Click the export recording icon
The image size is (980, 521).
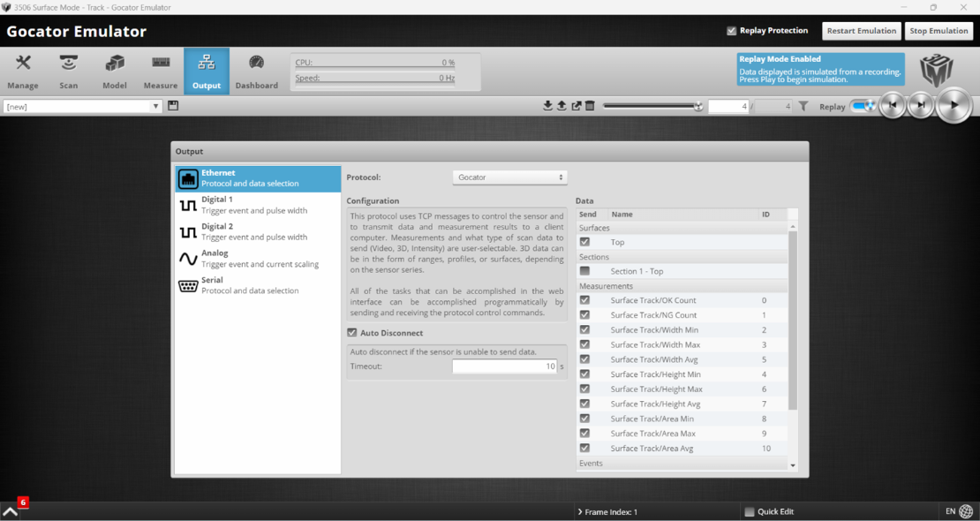point(577,106)
